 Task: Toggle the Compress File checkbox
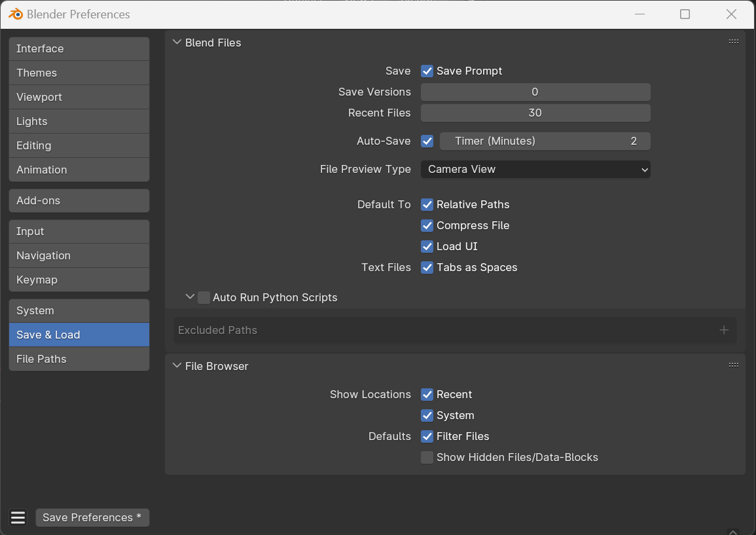pyautogui.click(x=427, y=226)
